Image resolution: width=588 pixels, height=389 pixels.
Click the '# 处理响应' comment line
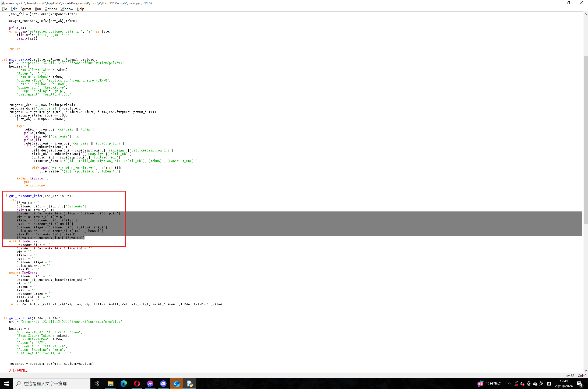pyautogui.click(x=18, y=370)
